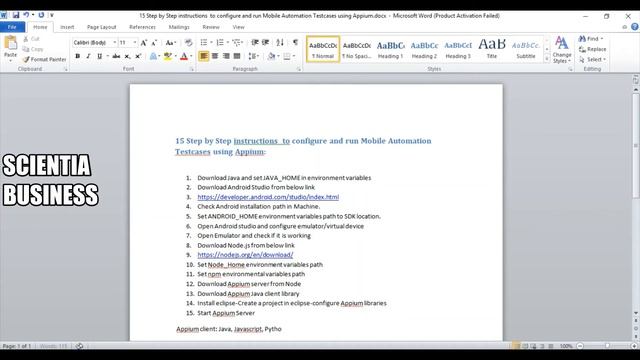640x360 pixels.
Task: Open the File tab
Action: [12, 27]
